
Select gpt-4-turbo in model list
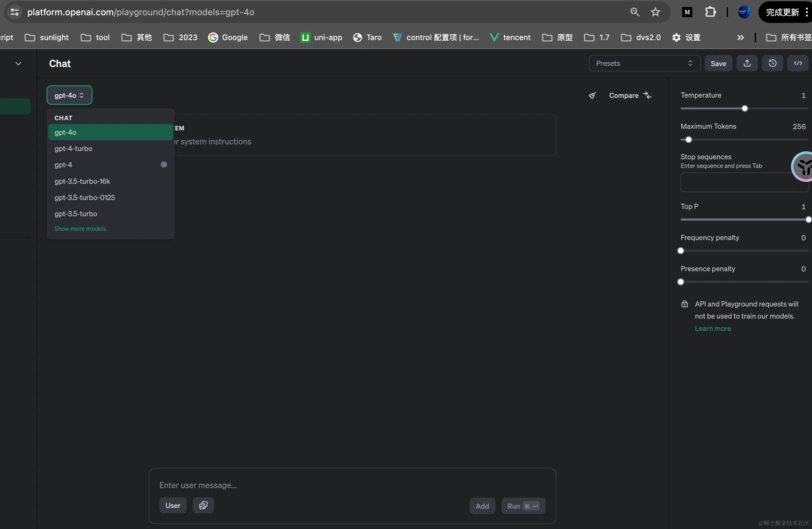pyautogui.click(x=110, y=148)
